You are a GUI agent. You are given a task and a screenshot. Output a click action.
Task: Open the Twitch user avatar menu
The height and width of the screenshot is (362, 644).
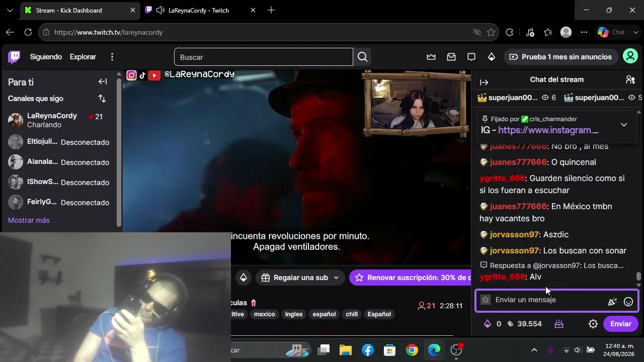point(630,56)
